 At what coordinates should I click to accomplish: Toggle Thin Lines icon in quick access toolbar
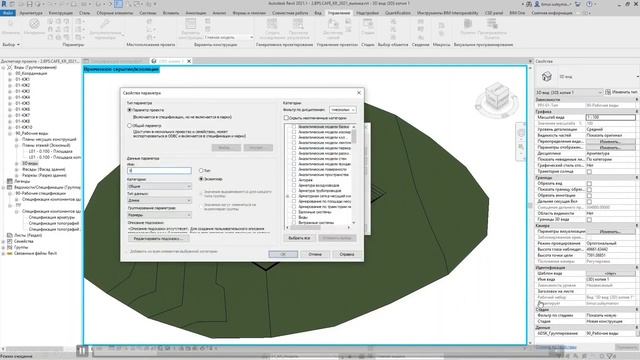pos(118,4)
